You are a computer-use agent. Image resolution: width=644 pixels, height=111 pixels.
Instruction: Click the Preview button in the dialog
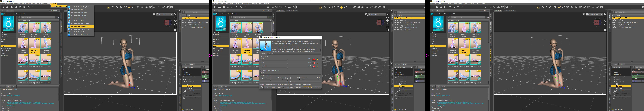click(299, 87)
